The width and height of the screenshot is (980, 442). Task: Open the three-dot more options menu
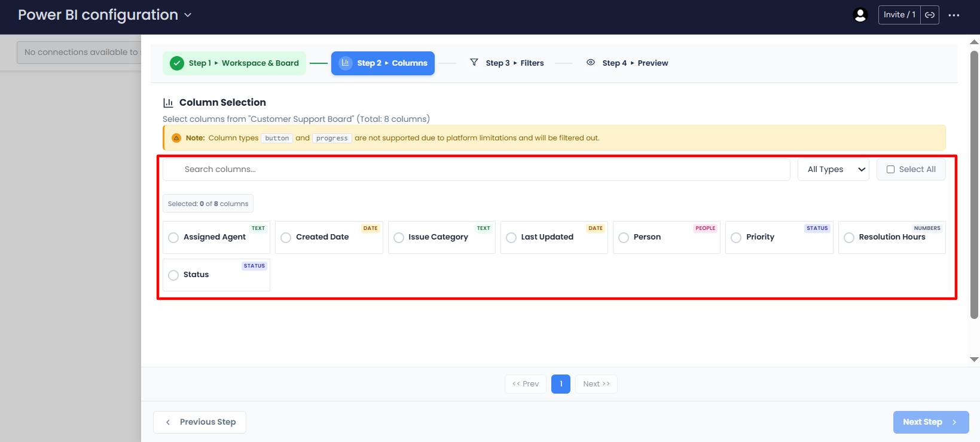point(954,15)
